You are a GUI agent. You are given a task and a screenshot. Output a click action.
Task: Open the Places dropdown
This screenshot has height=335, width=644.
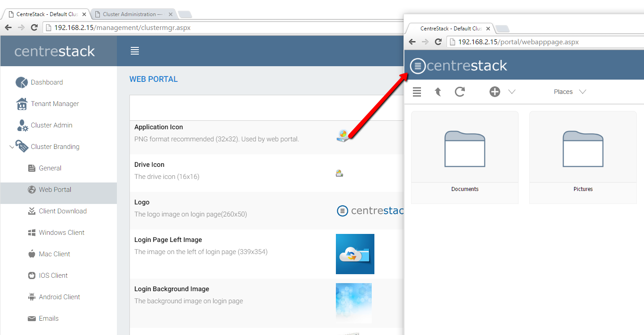[570, 92]
